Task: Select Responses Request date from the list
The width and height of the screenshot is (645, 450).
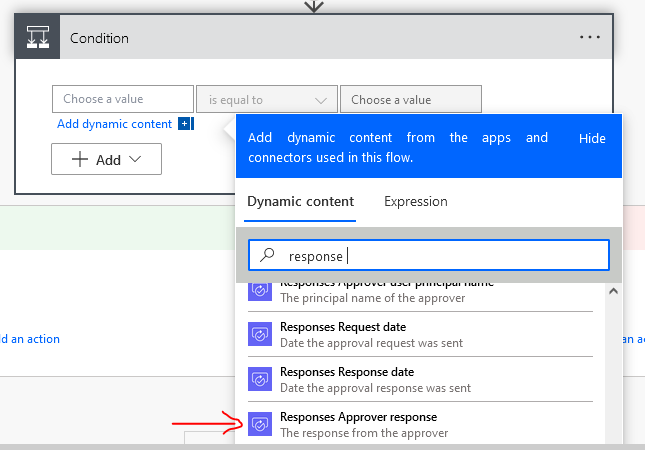Action: click(342, 327)
